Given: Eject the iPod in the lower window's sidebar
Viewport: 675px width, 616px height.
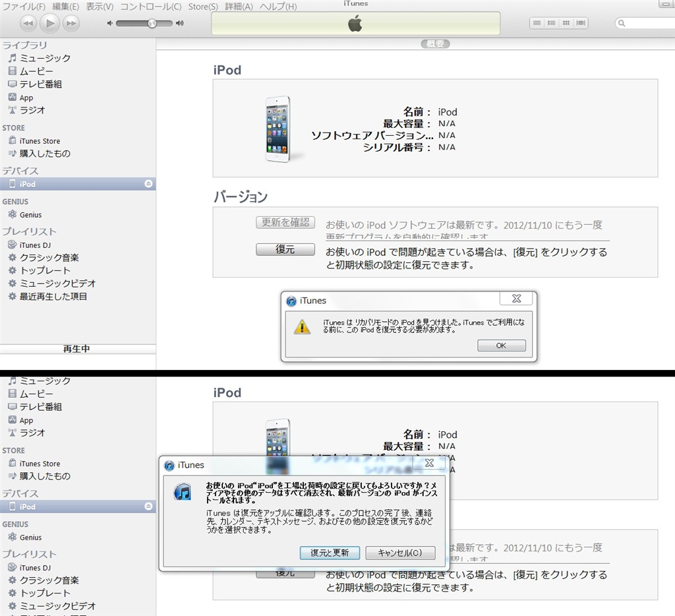Looking at the screenshot, I should pyautogui.click(x=148, y=507).
